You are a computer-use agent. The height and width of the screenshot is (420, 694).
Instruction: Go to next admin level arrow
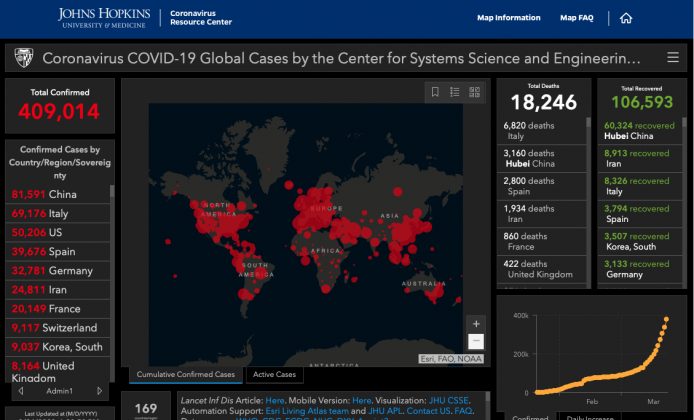tap(100, 391)
